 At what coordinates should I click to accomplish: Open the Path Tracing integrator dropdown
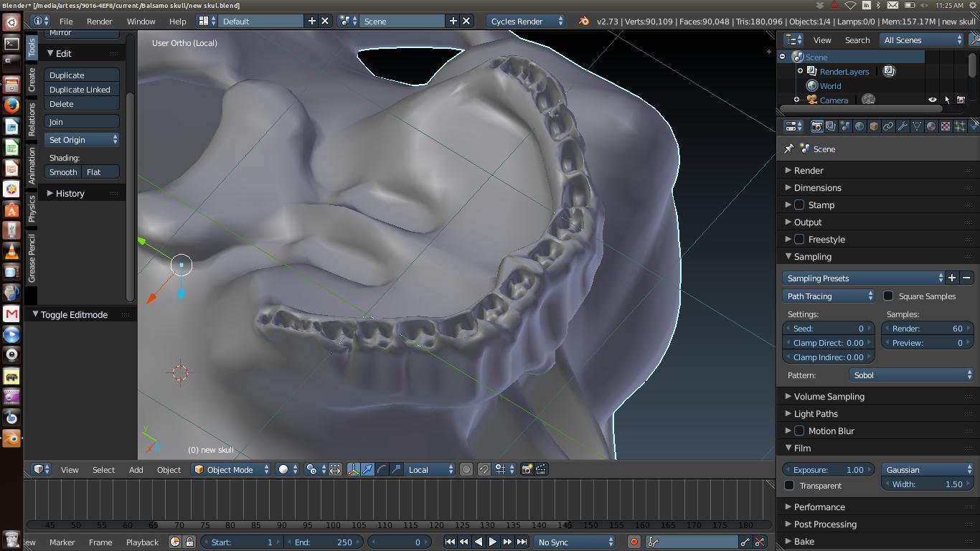point(829,296)
